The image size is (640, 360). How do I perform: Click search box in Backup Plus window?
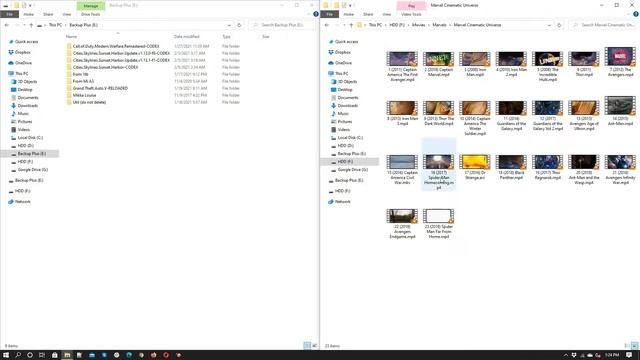tap(282, 25)
